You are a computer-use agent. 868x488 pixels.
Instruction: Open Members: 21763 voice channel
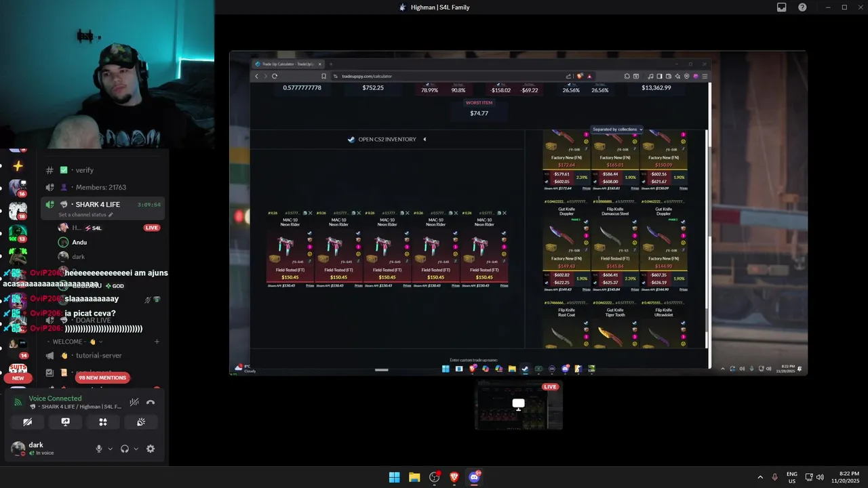100,187
